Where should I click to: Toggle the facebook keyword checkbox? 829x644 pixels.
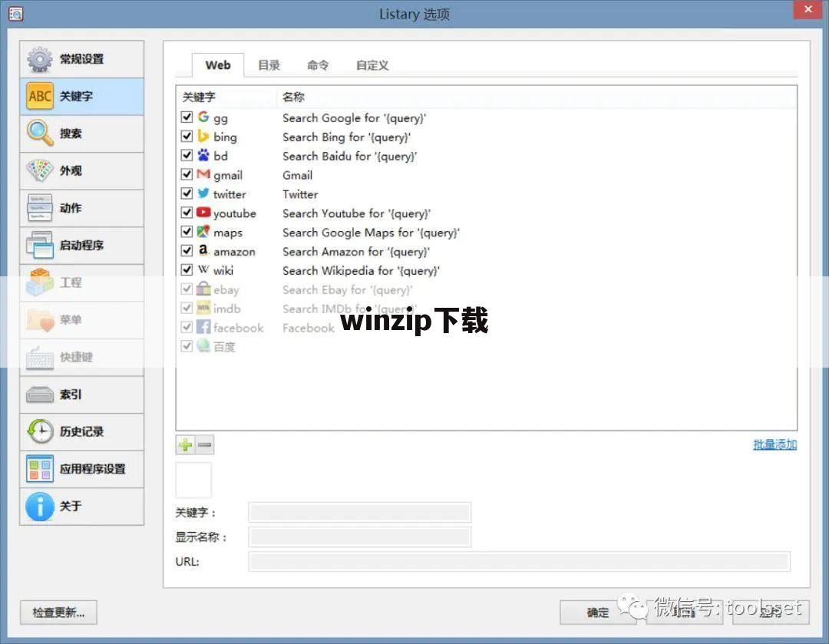pos(187,327)
